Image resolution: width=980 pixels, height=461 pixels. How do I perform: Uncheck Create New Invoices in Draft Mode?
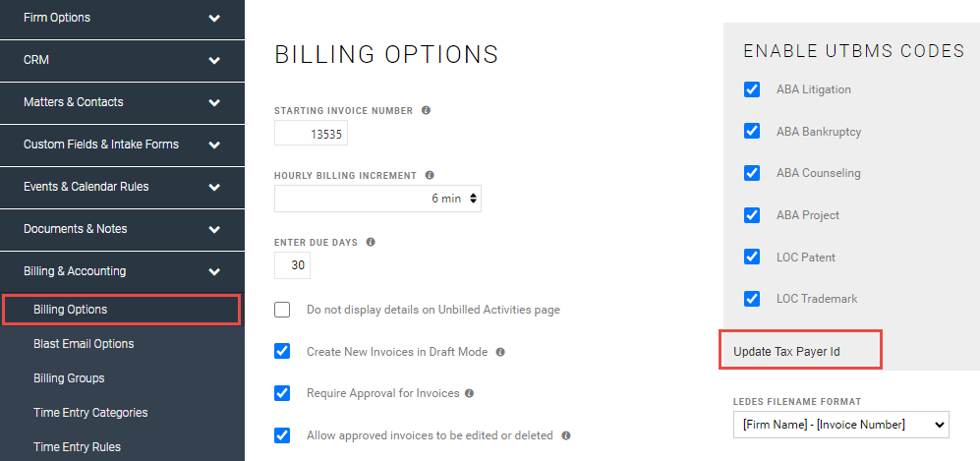[283, 352]
